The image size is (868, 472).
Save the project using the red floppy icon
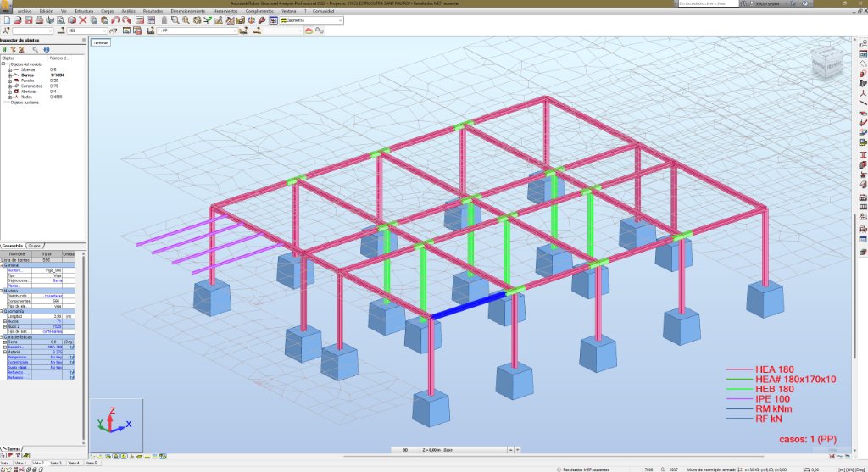point(29,20)
